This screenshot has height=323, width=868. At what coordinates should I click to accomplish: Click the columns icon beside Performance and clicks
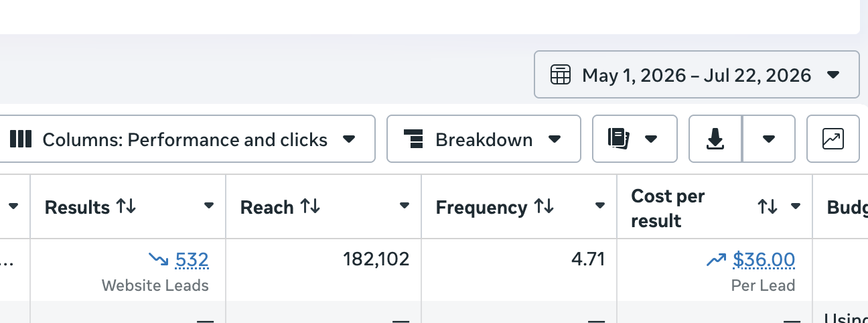point(21,139)
